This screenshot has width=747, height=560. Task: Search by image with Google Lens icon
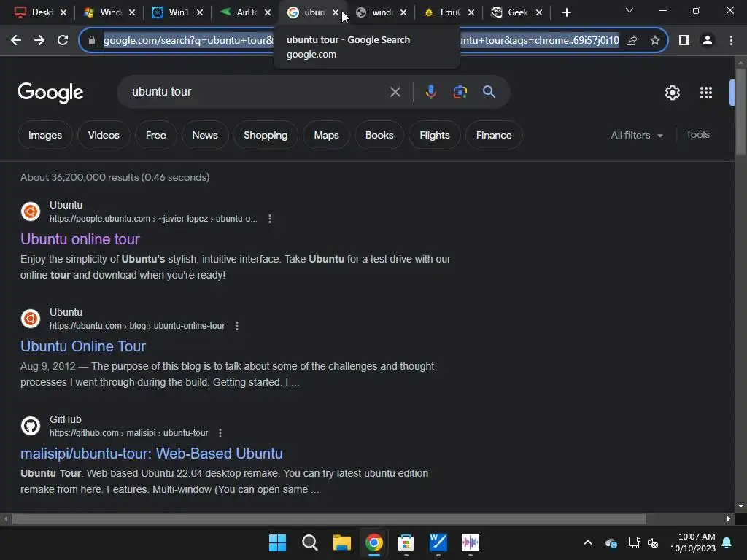[460, 92]
